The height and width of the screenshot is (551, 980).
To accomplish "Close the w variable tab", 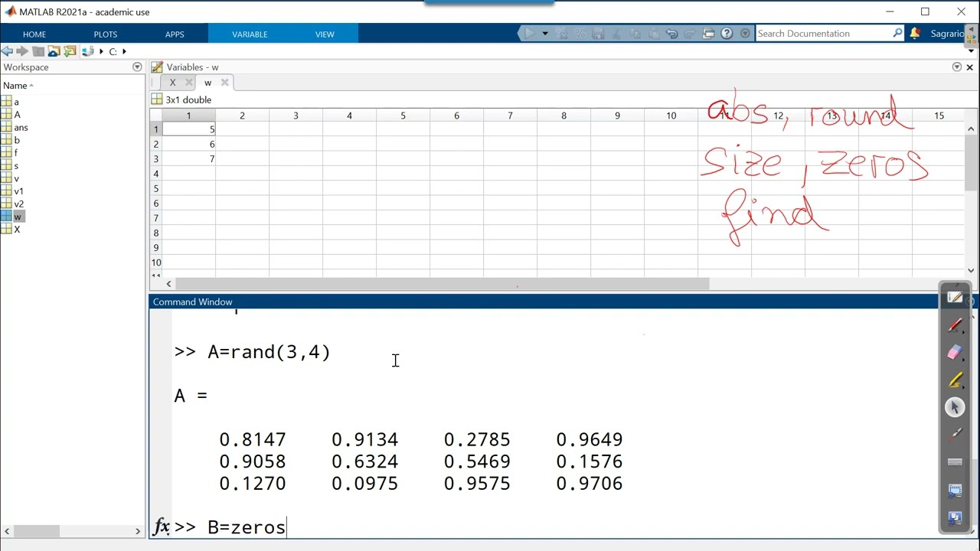I will 224,83.
